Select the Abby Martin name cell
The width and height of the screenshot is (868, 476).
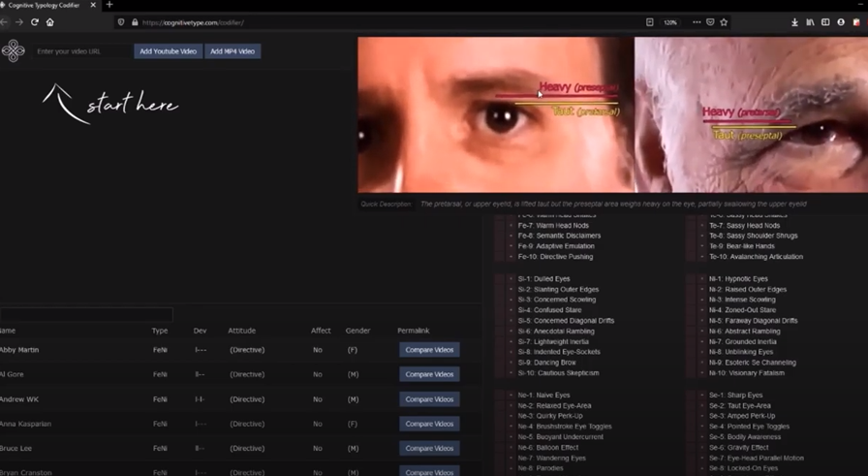(x=19, y=350)
